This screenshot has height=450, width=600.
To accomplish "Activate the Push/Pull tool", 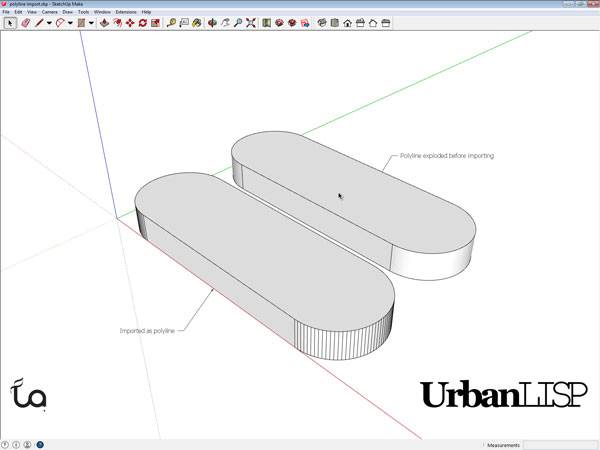I will [105, 22].
